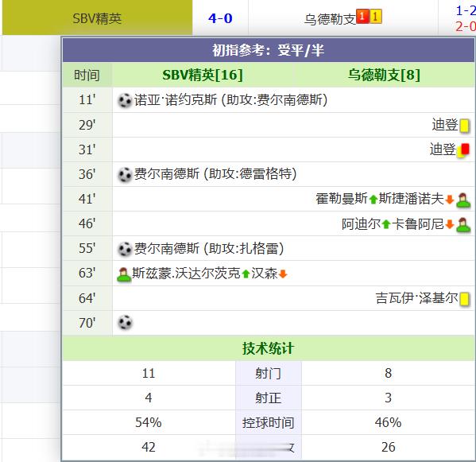This screenshot has height=462, width=476.
Task: Click the 8 shots value for 乌德勒支
Action: (x=388, y=373)
